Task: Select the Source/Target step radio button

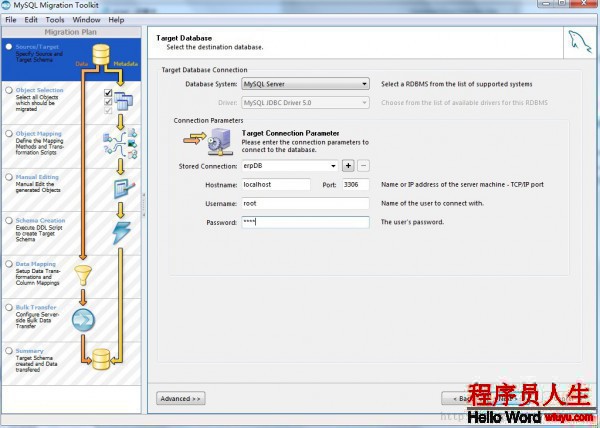Action: coord(9,47)
